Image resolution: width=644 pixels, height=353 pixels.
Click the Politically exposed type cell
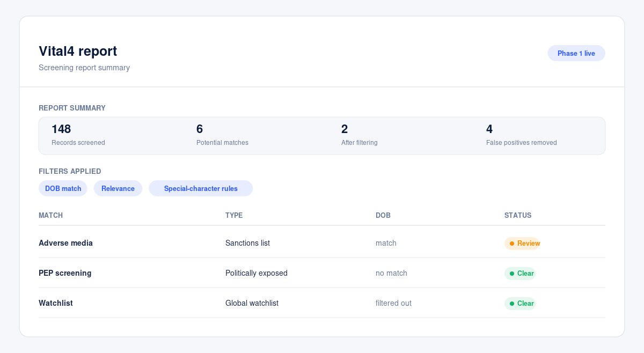[x=257, y=273]
